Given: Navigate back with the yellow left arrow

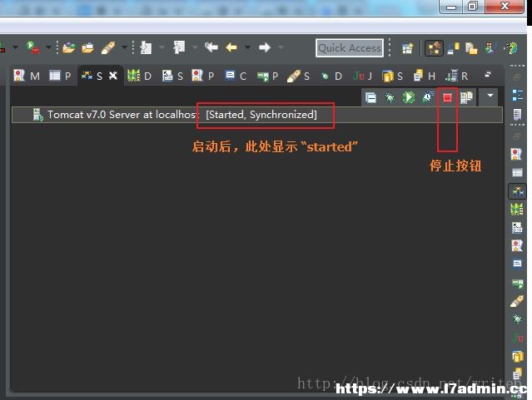Looking at the screenshot, I should [231, 47].
